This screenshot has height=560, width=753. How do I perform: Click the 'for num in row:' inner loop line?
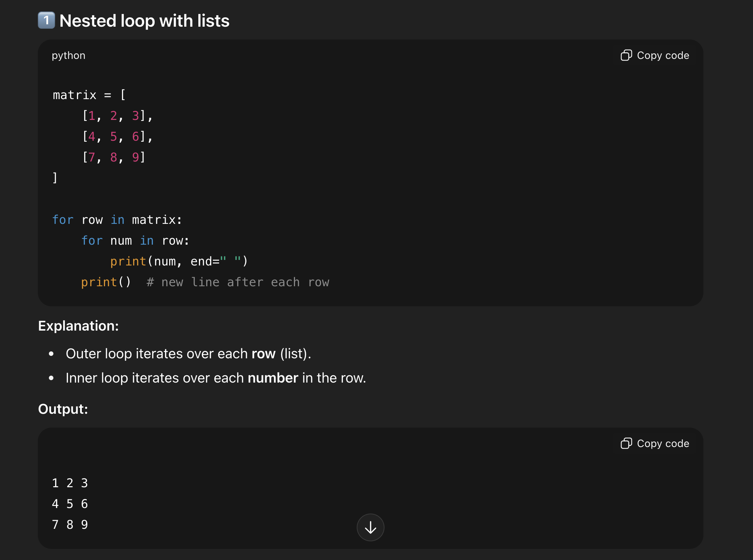[135, 241]
